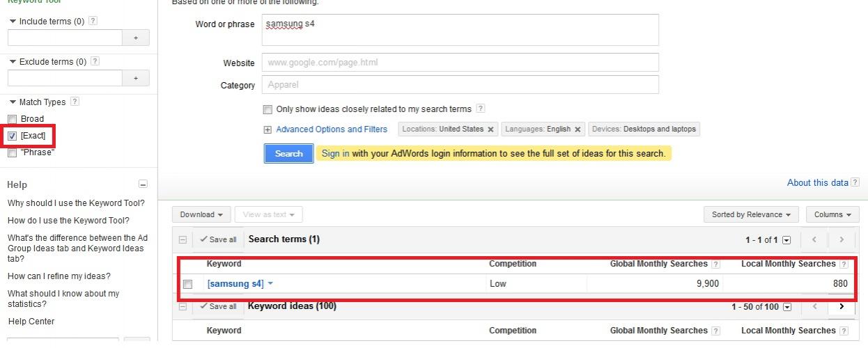This screenshot has height=348, width=868.
Task: Open the Help Center link
Action: coord(31,322)
